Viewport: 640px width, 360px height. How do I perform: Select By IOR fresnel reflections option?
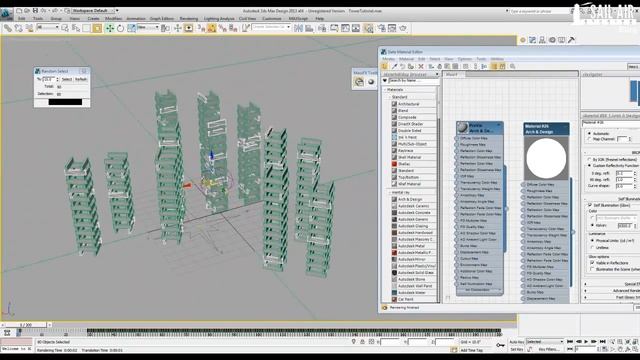[x=589, y=160]
